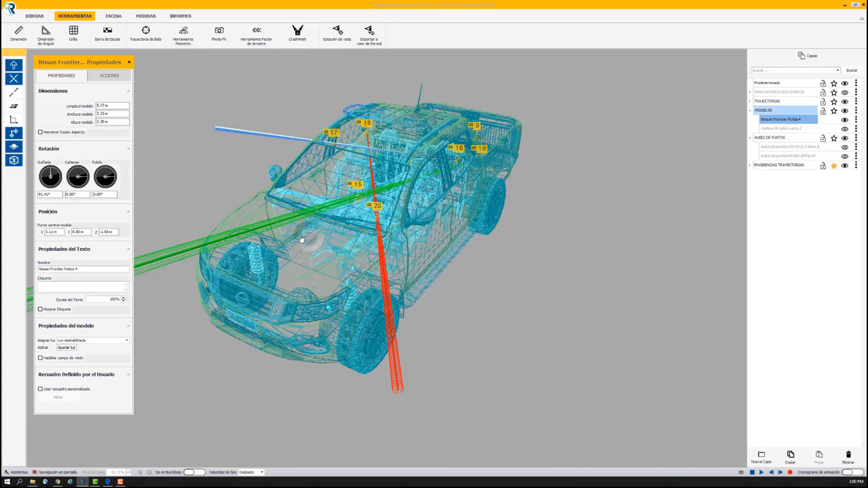Screen dimensions: 868x488
Task: Open the MODELOS layer options menu
Action: point(856,110)
